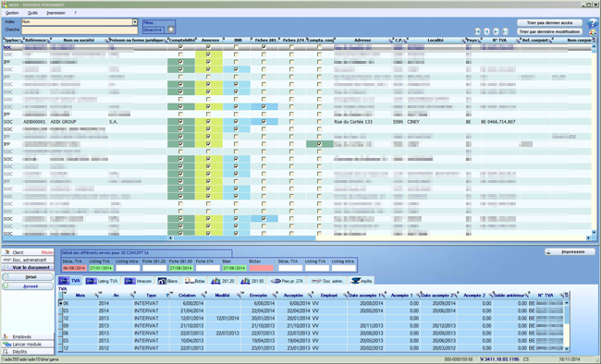Click the magnifier in Acompte 2 column header
This screenshot has width=601, height=364.
coord(490,296)
